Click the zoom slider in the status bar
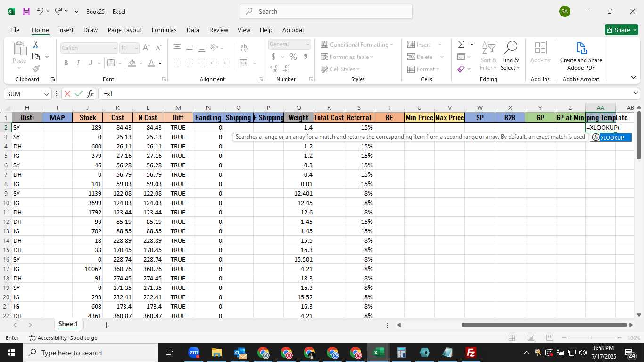Screen dimensions: 644x362 point(592,337)
